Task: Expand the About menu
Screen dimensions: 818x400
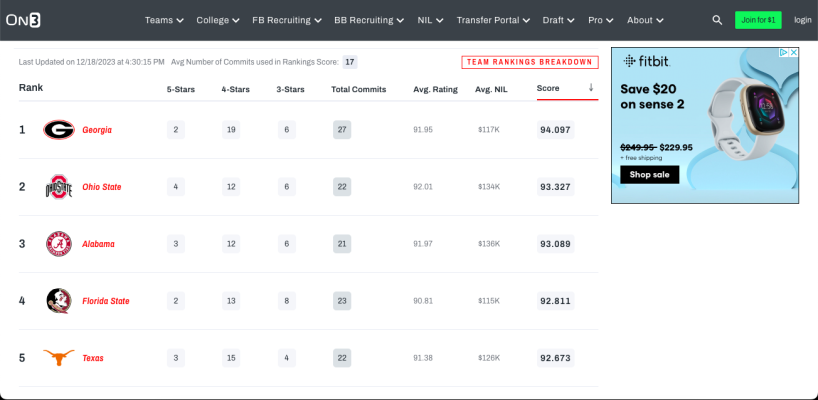Action: [645, 20]
